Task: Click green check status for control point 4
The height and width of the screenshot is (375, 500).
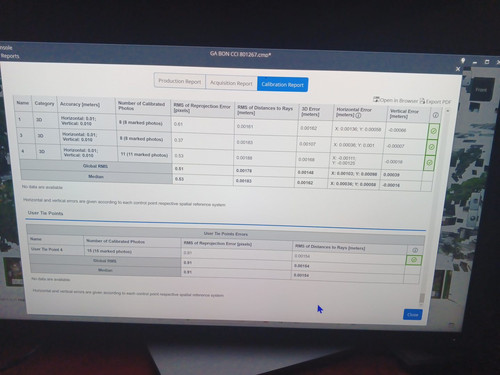Action: pyautogui.click(x=429, y=163)
